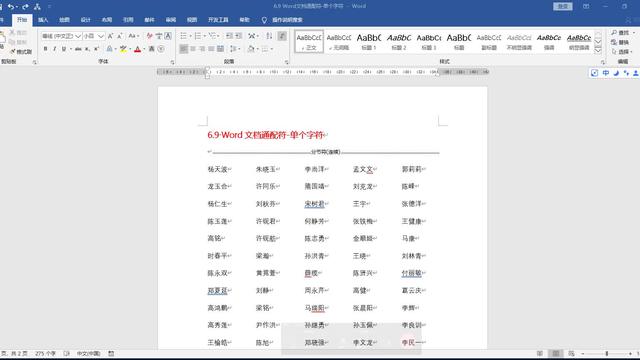The height and width of the screenshot is (360, 640).
Task: Open the font name dropdown
Action: [x=78, y=36]
